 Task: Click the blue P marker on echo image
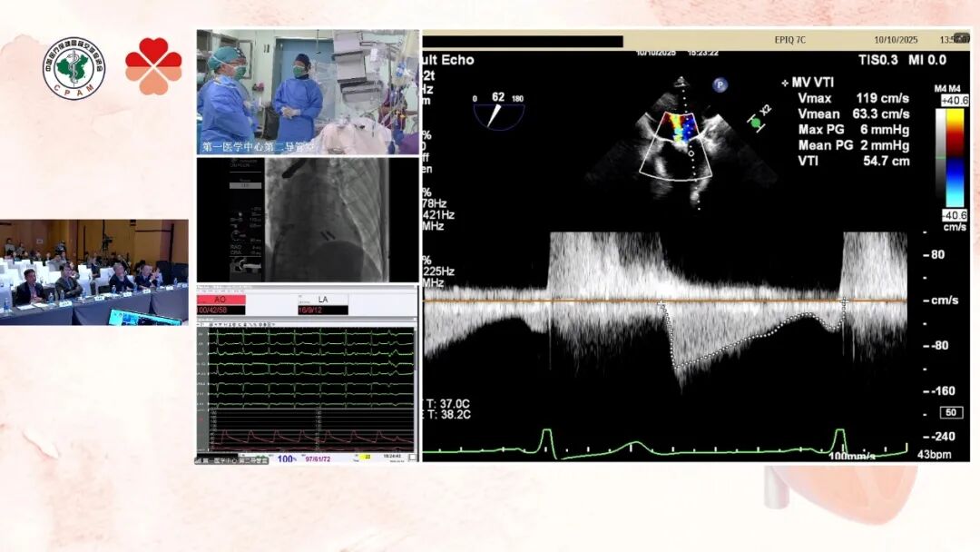(720, 85)
